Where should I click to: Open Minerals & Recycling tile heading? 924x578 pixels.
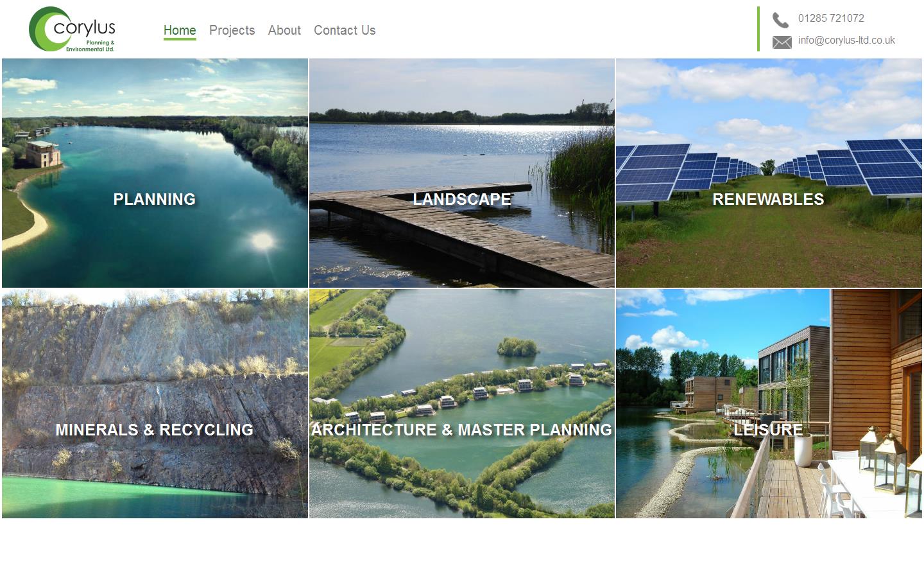[x=155, y=430]
